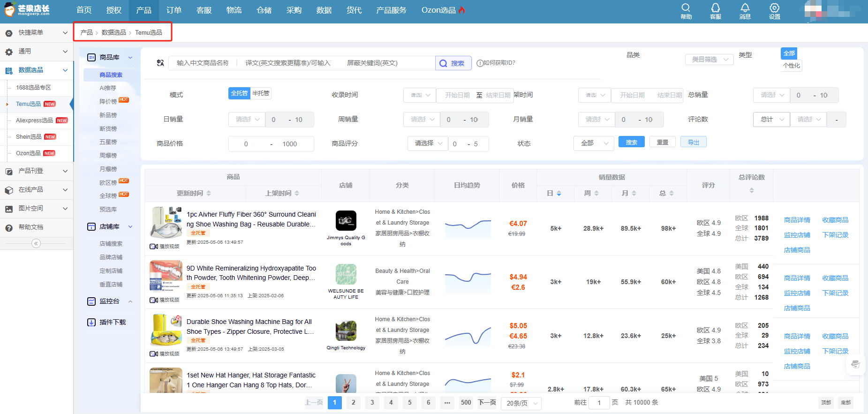Select the 全托管 mode toggle
The width and height of the screenshot is (868, 414).
(239, 93)
